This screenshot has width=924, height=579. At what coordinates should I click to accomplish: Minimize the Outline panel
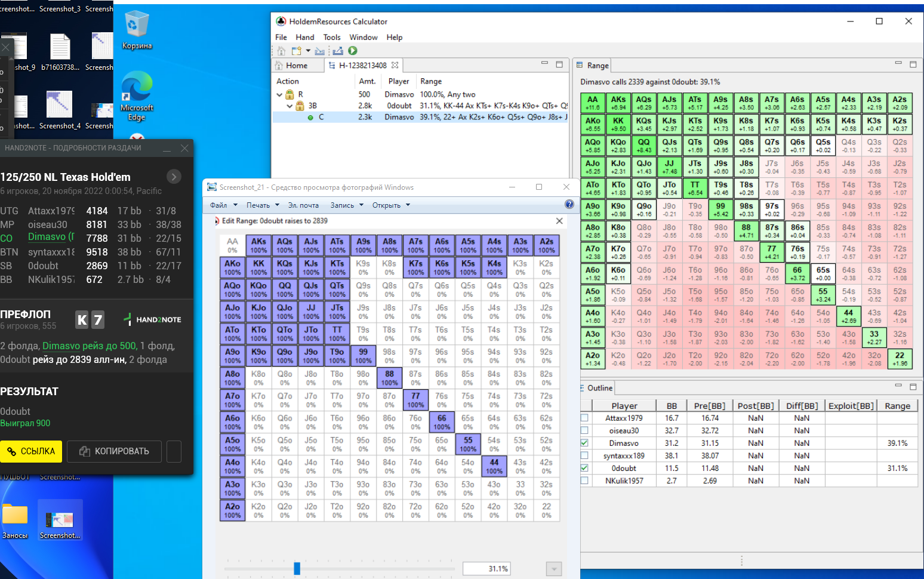898,386
